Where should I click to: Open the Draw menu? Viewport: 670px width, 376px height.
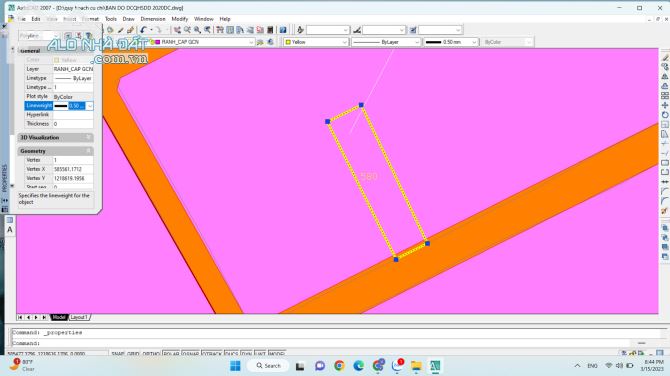tap(128, 19)
